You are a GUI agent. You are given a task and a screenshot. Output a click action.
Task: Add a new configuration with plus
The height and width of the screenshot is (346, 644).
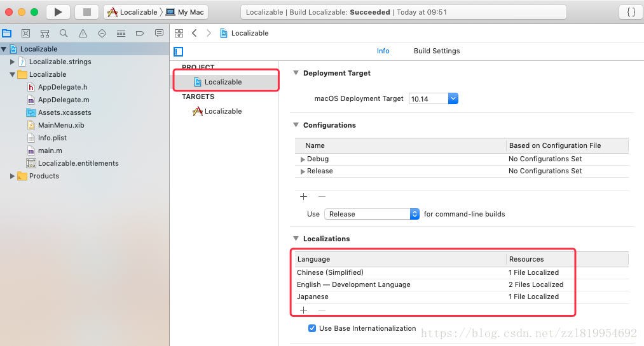[303, 197]
